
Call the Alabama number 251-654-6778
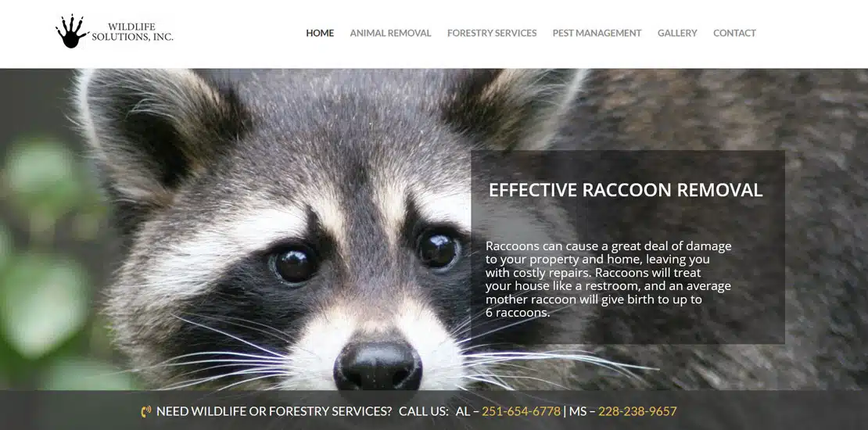tap(521, 412)
